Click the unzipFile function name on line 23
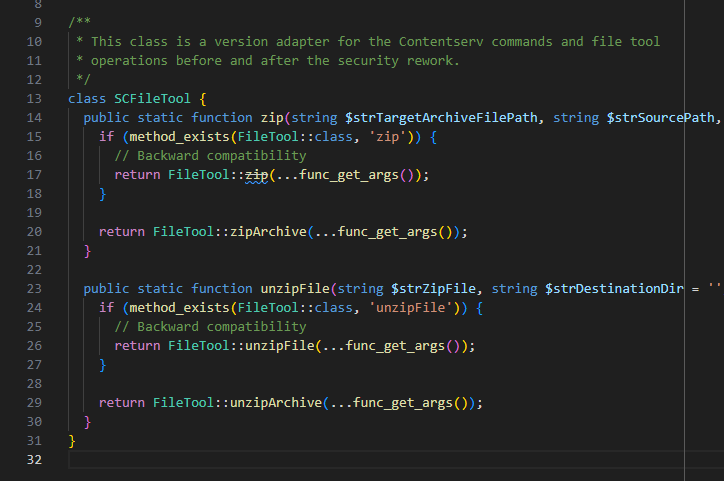Screen dimensions: 724x481 pyautogui.click(x=294, y=288)
